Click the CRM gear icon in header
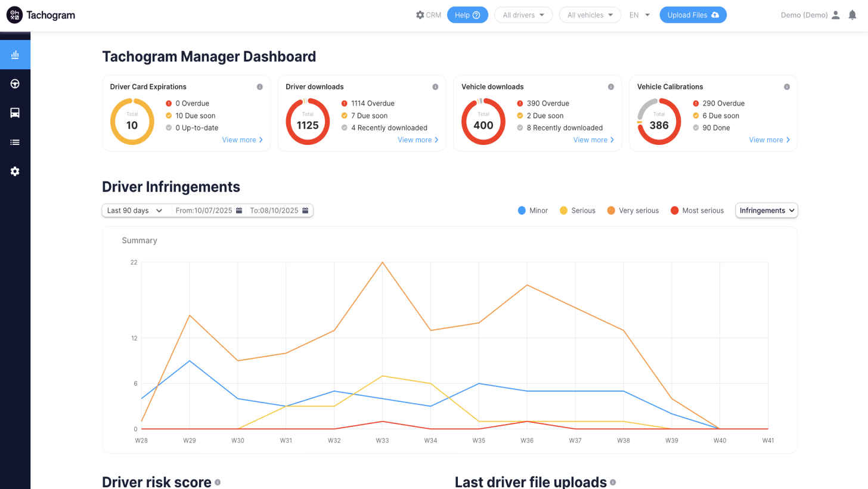Viewport: 868px width, 489px height. pos(421,15)
